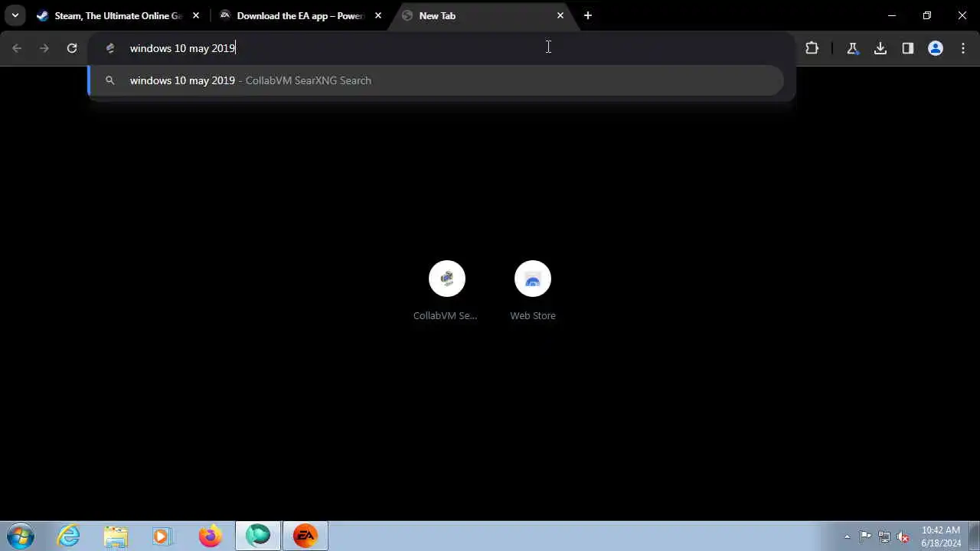The height and width of the screenshot is (551, 980).
Task: Open the Web Store shortcut
Action: [x=533, y=291]
